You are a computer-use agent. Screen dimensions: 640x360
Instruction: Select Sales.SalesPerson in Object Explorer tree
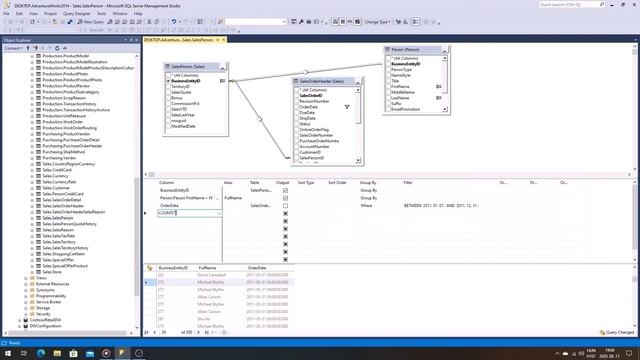[x=58, y=218]
